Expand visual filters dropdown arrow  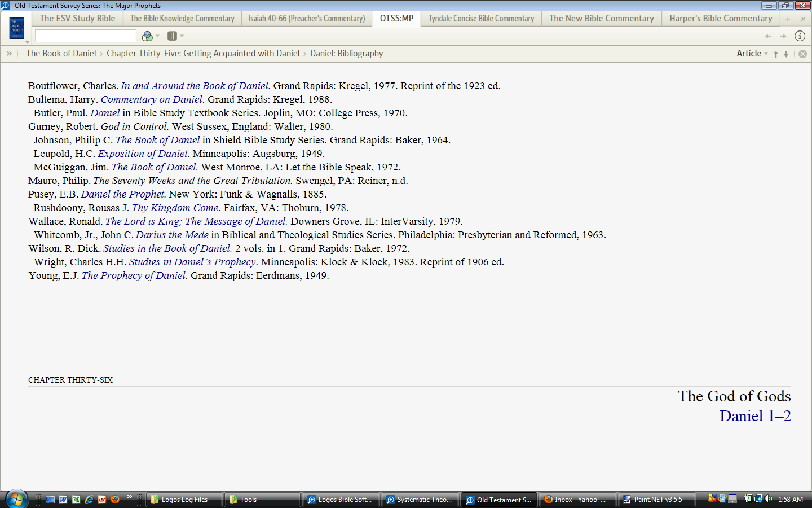click(x=157, y=36)
